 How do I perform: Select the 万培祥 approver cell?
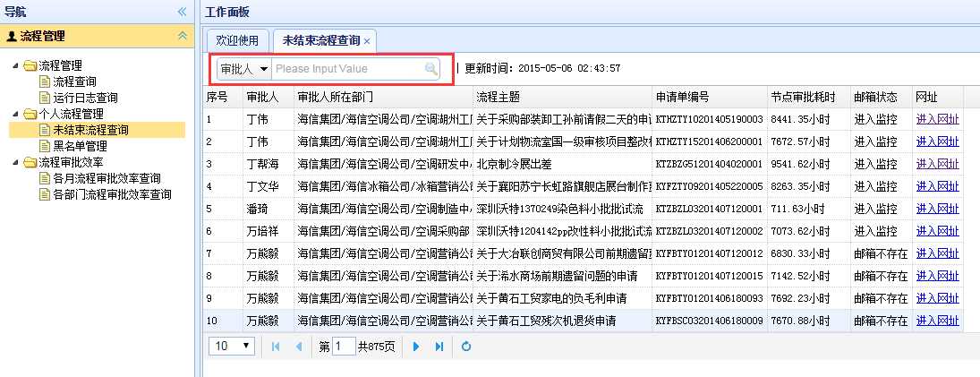pyautogui.click(x=268, y=232)
